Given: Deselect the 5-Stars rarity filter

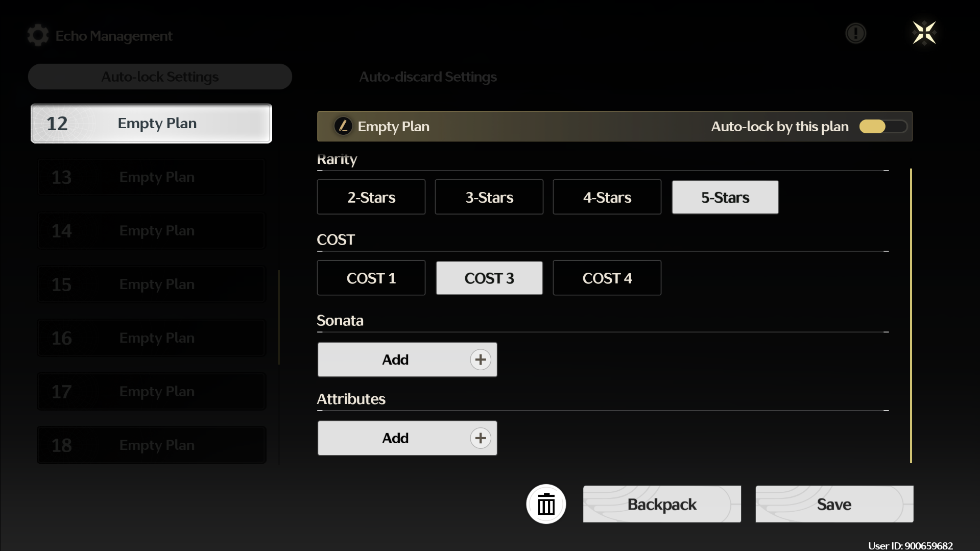Looking at the screenshot, I should pos(725,197).
